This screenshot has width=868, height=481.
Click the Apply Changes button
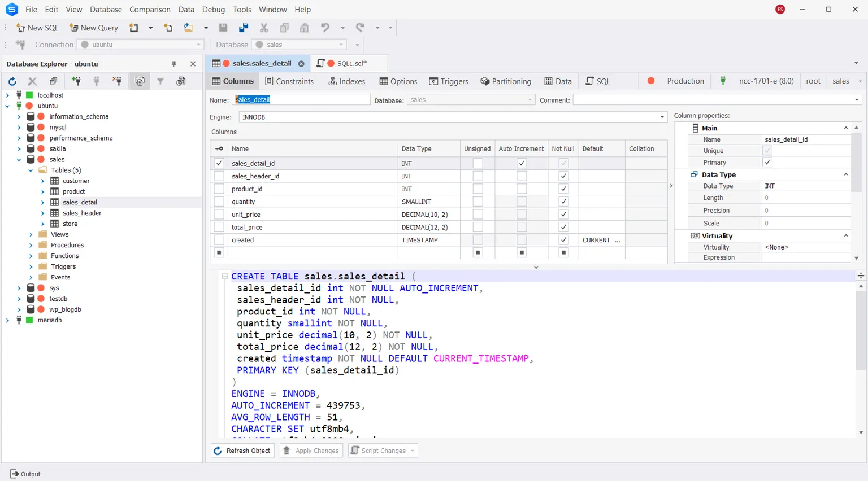(311, 450)
